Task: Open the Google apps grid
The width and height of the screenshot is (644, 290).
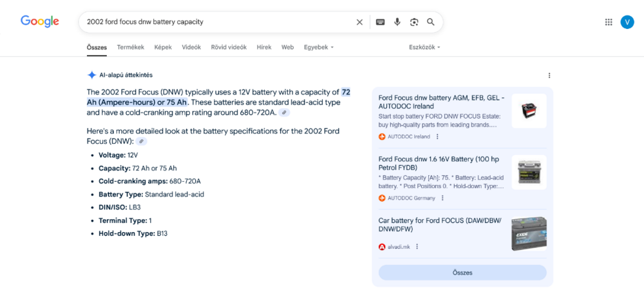Action: click(x=609, y=22)
